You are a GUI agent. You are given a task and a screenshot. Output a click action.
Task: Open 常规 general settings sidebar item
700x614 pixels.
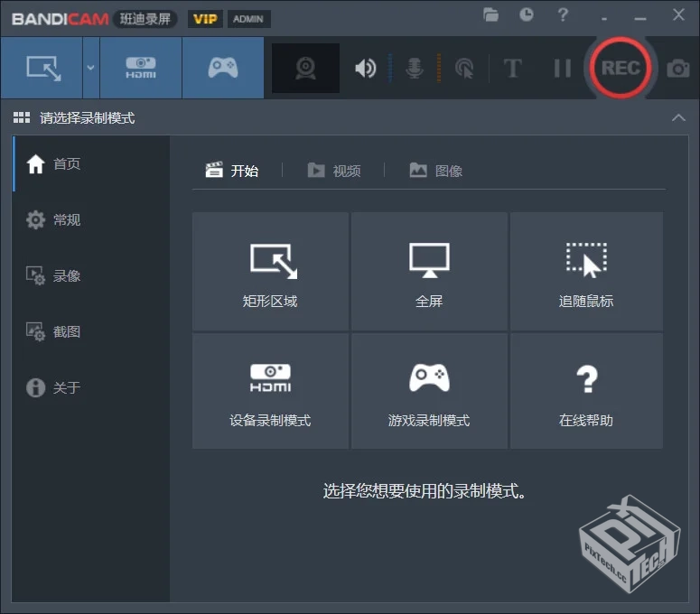(91, 219)
